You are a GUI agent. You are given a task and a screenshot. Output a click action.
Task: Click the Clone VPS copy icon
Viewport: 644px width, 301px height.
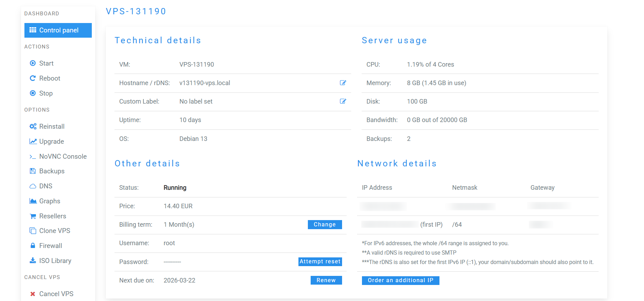(x=33, y=231)
